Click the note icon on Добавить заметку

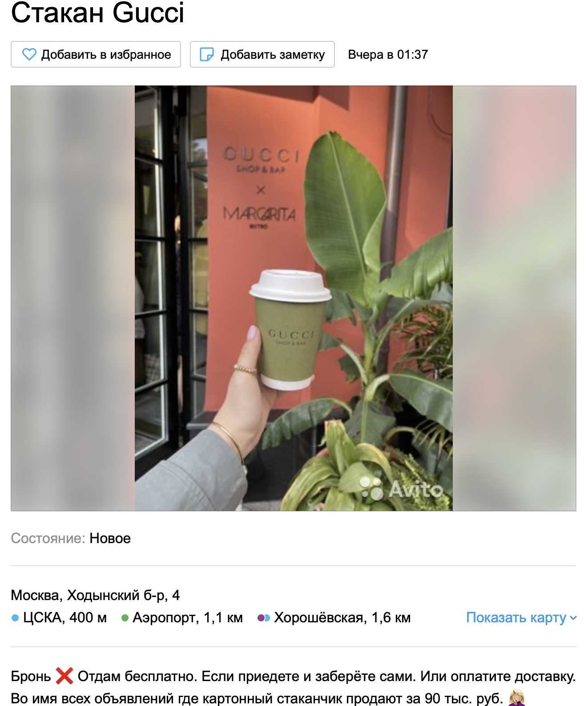[207, 54]
